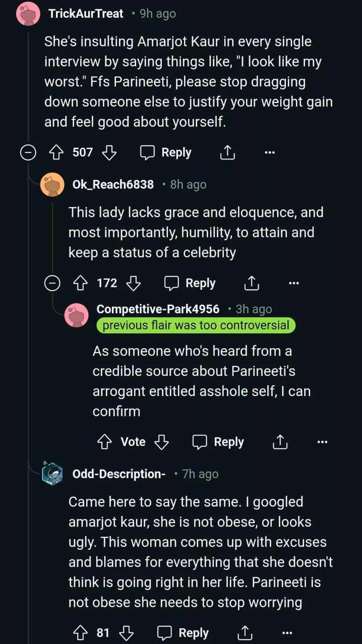This screenshot has width=362, height=644.
Task: Share Competitive-Park4956's comment
Action: (x=280, y=442)
